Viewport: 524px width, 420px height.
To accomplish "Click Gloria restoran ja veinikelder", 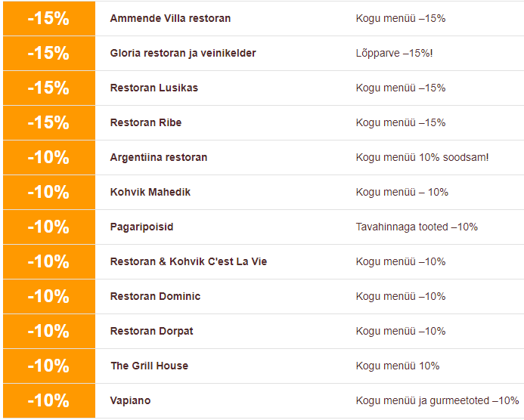I will click(x=183, y=53).
